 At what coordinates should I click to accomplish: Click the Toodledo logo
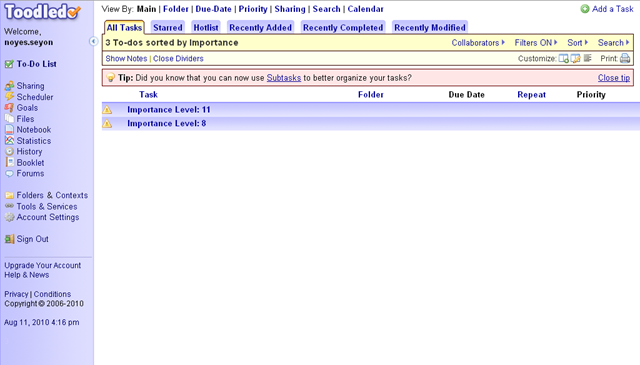[x=42, y=12]
